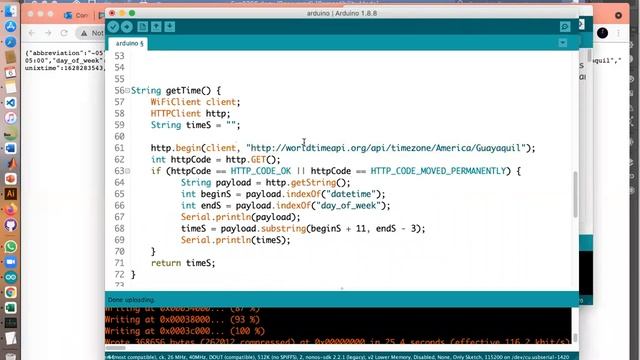Click HTTP_CODE_MOVED_PERMANENTLY on line 63
This screenshot has height=360, width=640.
tap(438, 171)
